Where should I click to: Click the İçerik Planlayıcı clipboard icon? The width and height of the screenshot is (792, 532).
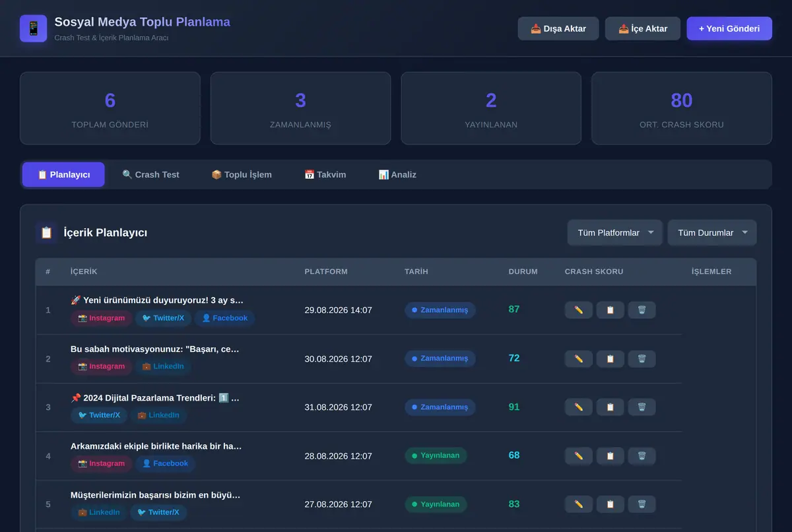click(47, 232)
